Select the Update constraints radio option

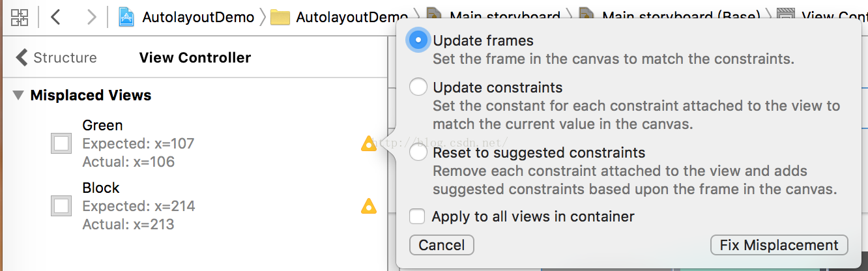click(418, 87)
